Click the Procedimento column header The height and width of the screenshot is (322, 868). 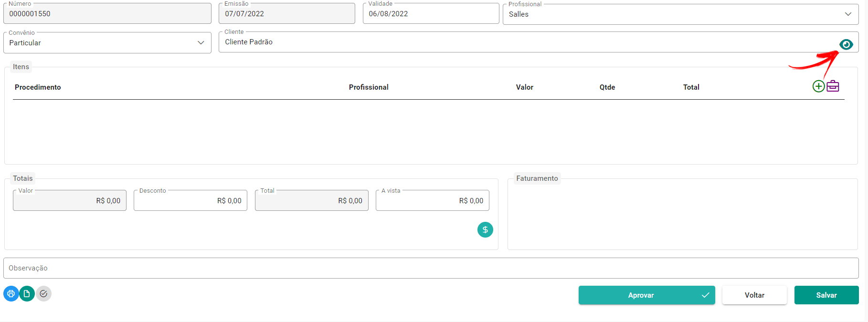(x=38, y=87)
